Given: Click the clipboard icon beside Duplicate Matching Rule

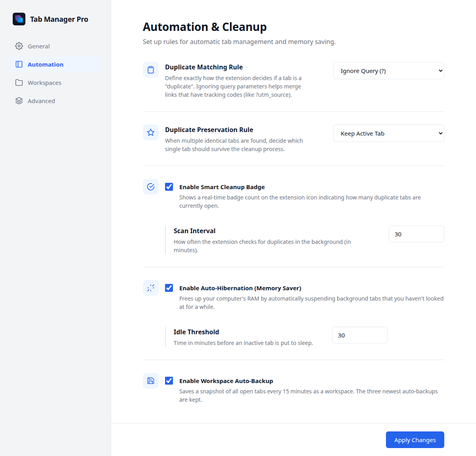Looking at the screenshot, I should (151, 70).
